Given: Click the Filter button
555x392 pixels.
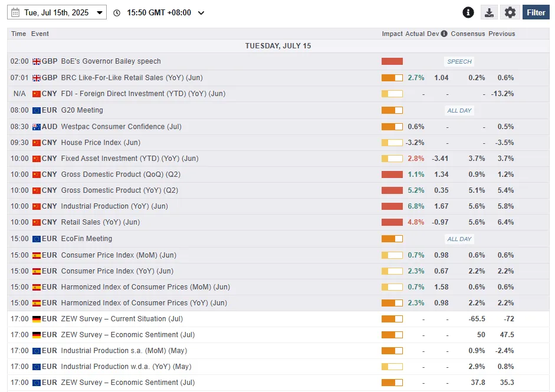Looking at the screenshot, I should coord(536,12).
